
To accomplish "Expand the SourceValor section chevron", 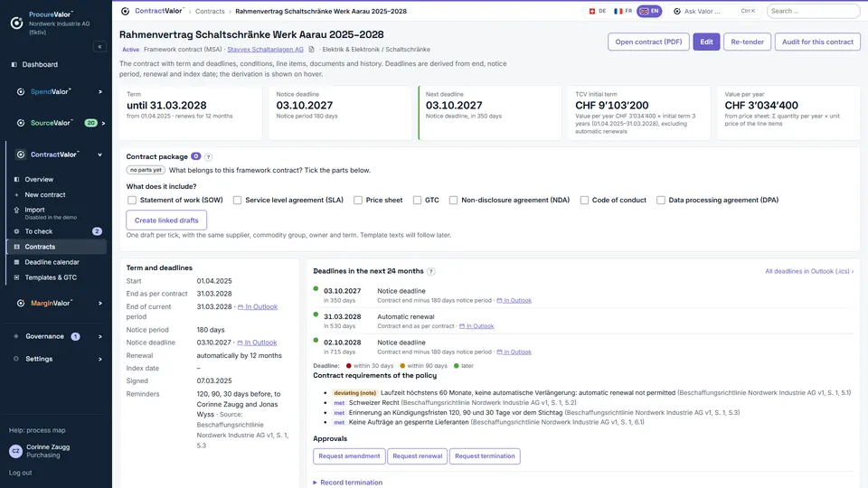I will click(x=103, y=123).
